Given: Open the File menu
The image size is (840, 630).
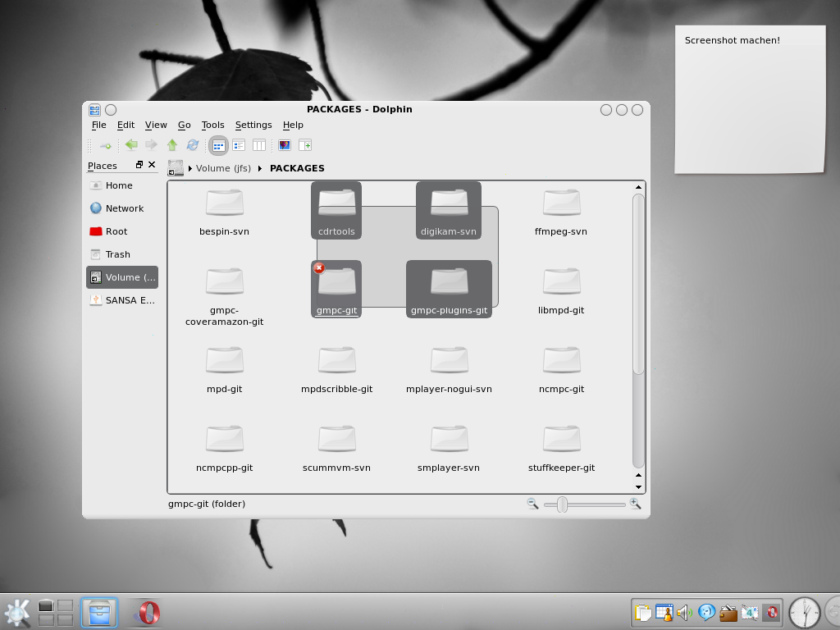Looking at the screenshot, I should tap(98, 125).
